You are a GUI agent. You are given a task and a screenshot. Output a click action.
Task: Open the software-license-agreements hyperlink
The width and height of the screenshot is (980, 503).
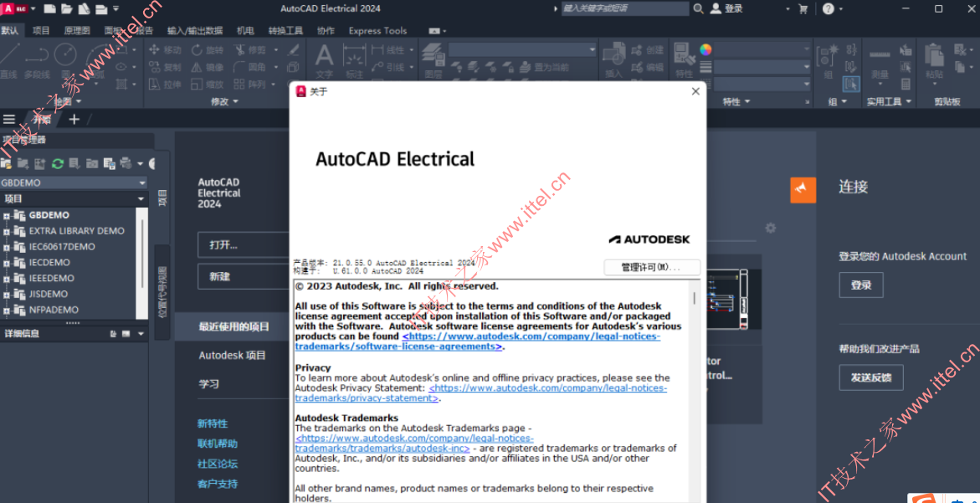pos(478,341)
